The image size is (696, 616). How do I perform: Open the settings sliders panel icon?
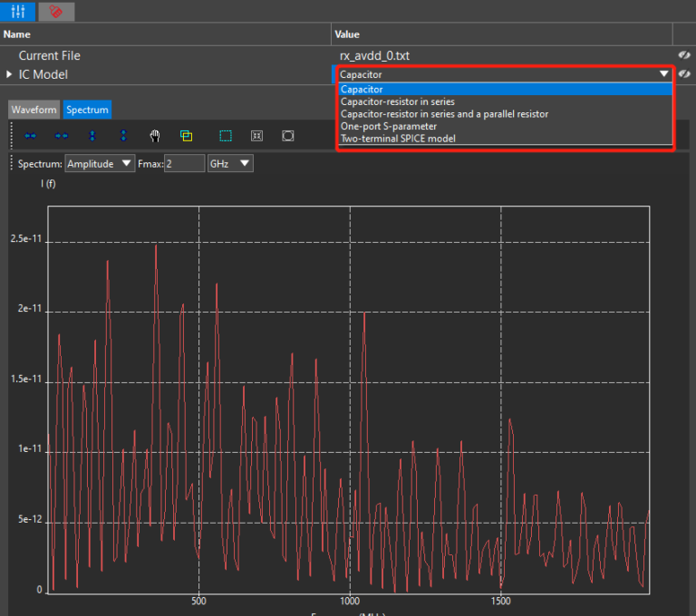[x=17, y=11]
